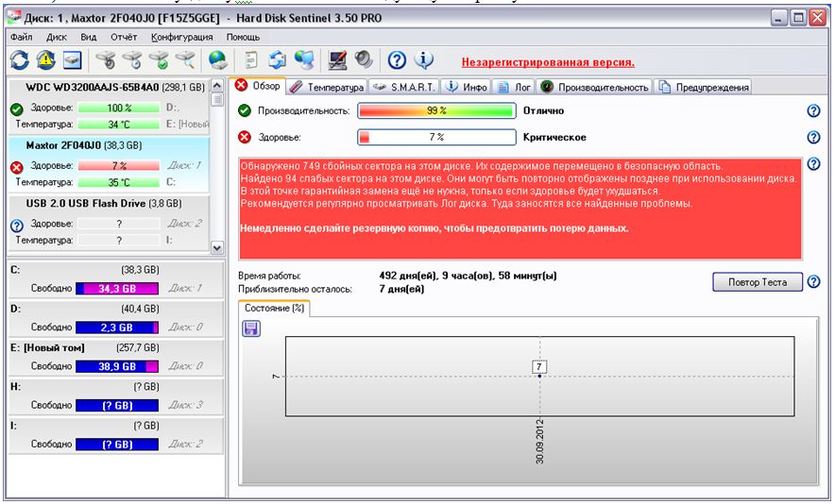Click the disk with green checkmark icon

tap(159, 60)
